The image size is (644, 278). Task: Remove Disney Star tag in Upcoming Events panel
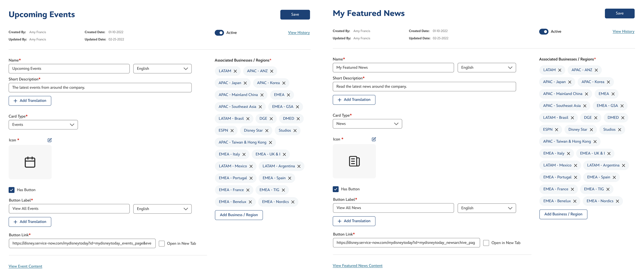click(267, 130)
